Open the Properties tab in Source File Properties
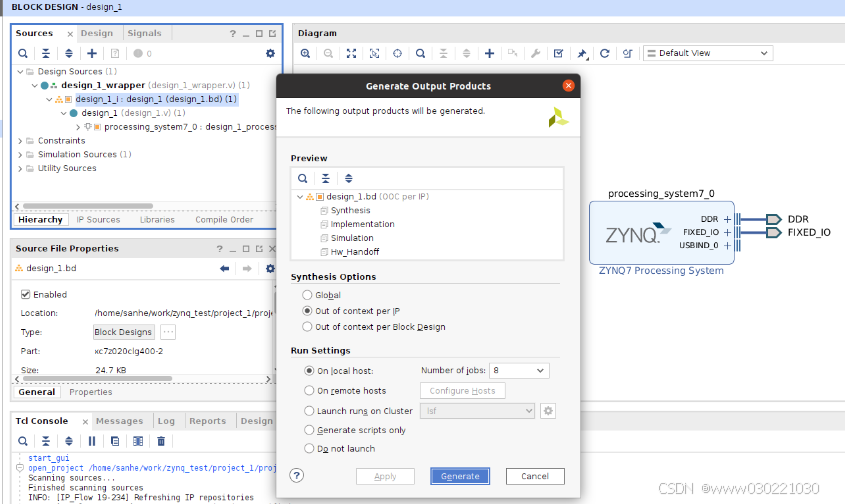This screenshot has height=504, width=845. (x=91, y=392)
